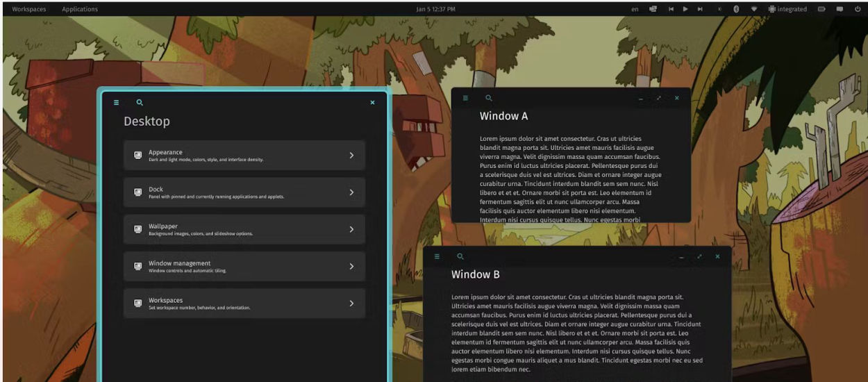Open the search icon in Window A
This screenshot has height=382, width=868.
tap(489, 98)
